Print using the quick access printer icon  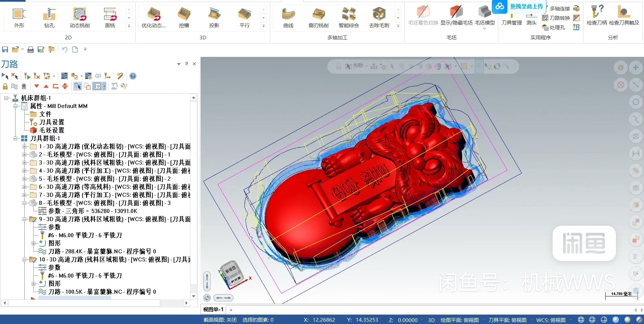[x=31, y=50]
